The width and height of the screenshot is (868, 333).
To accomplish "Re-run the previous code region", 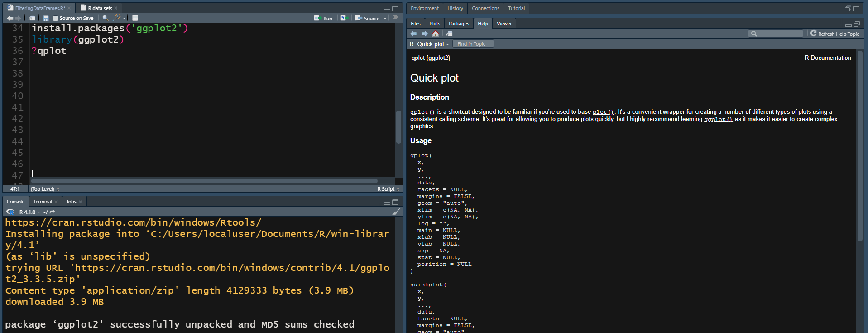I will tap(344, 18).
